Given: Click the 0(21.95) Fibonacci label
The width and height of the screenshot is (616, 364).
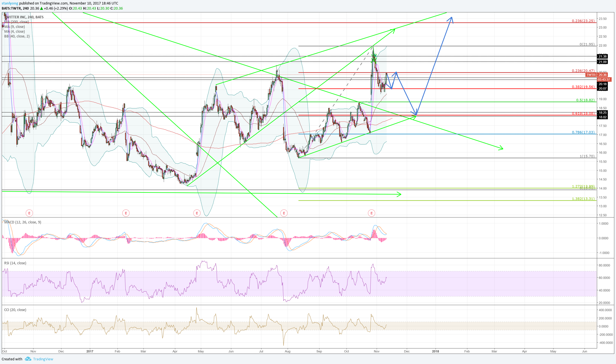Looking at the screenshot, I should click(x=587, y=44).
